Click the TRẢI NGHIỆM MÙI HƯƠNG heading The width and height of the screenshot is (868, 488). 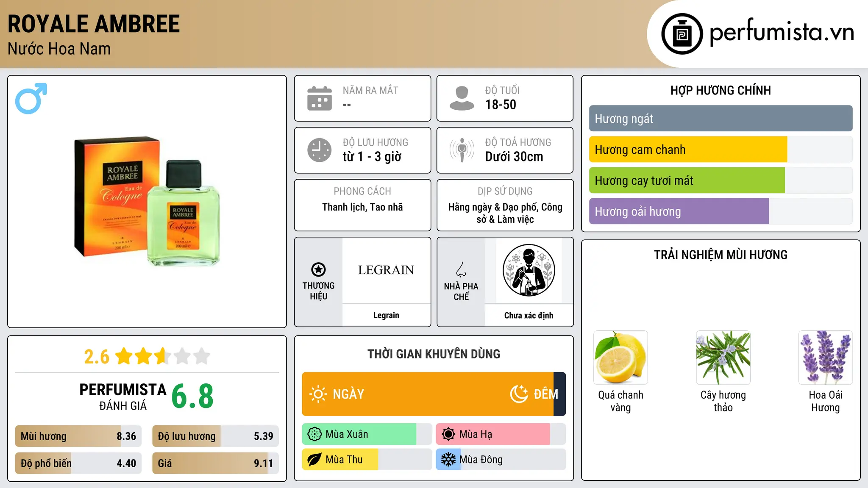pyautogui.click(x=721, y=255)
